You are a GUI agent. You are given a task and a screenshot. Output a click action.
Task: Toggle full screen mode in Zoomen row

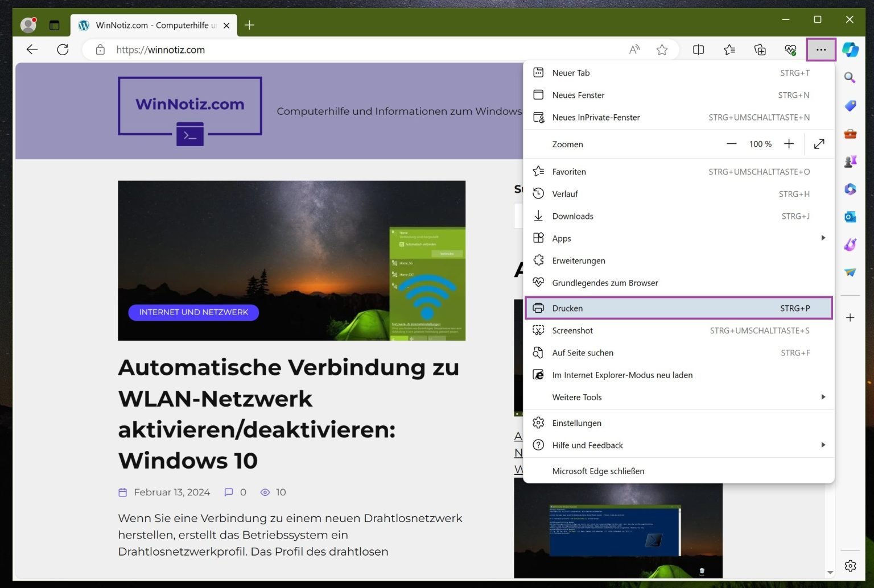[819, 144]
